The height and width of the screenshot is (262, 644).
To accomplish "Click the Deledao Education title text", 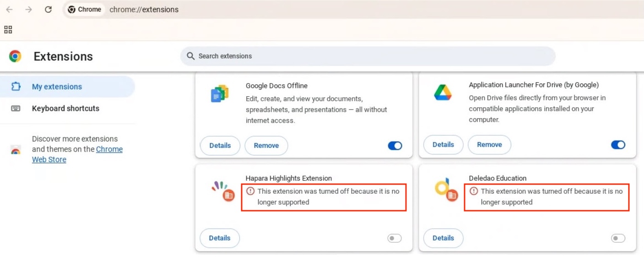I will click(x=498, y=178).
